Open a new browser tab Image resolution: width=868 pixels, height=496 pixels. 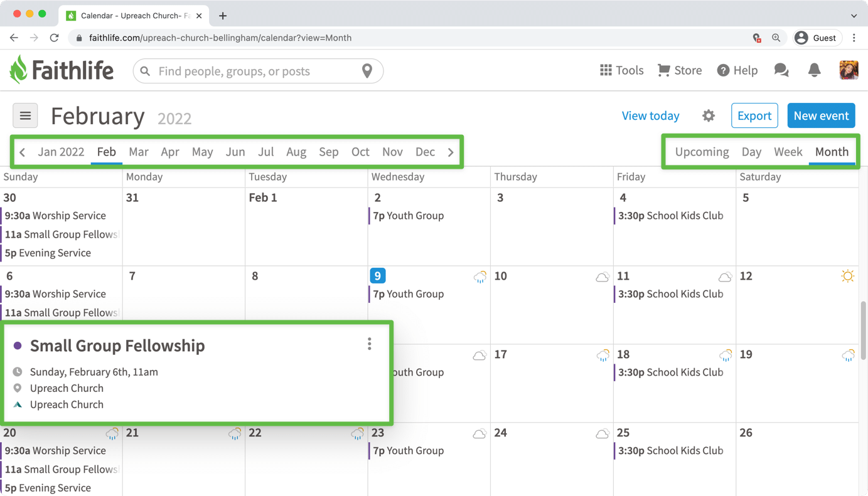pos(223,16)
